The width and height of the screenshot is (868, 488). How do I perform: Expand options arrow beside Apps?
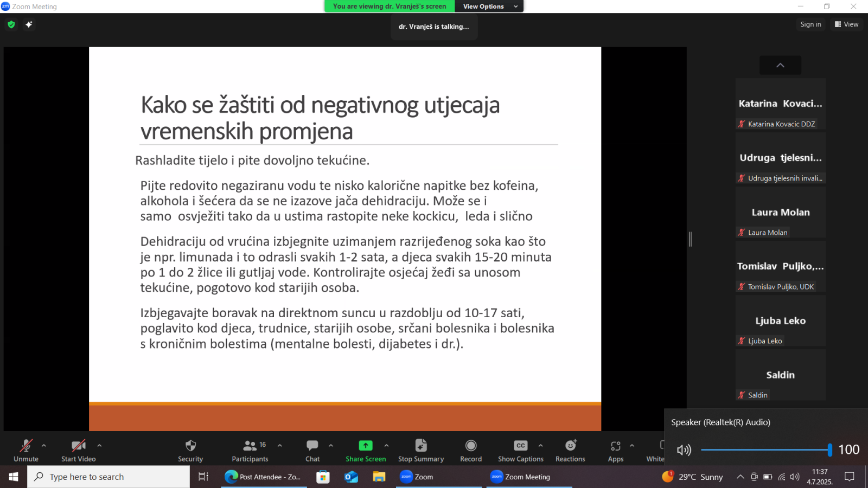(x=632, y=446)
